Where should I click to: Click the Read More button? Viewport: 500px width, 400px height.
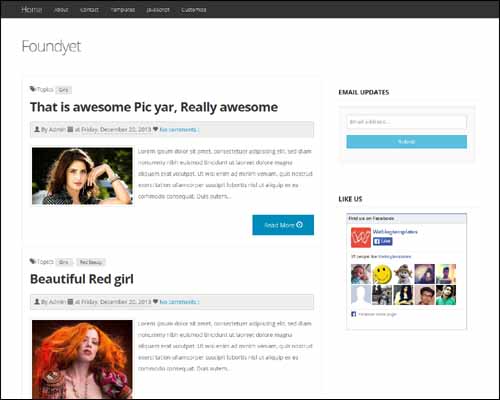pyautogui.click(x=283, y=225)
